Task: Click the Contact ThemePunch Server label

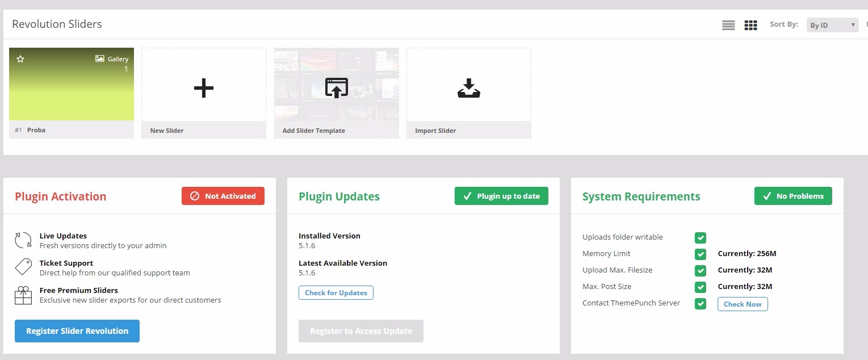Action: 631,303
